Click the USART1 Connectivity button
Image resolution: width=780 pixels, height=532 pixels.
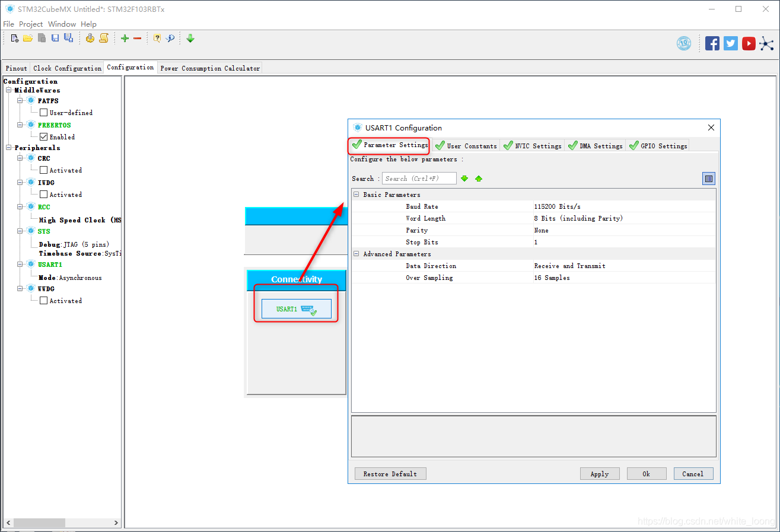297,309
